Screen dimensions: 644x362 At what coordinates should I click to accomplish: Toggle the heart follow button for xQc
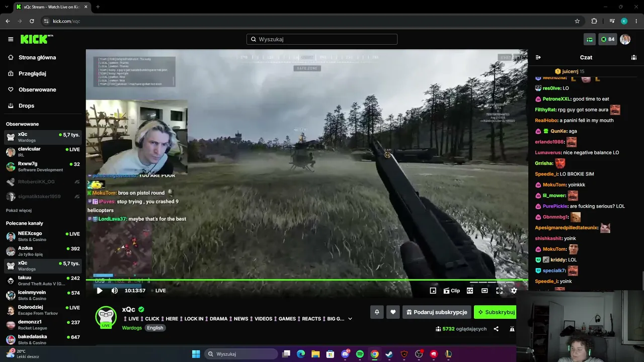(x=393, y=312)
